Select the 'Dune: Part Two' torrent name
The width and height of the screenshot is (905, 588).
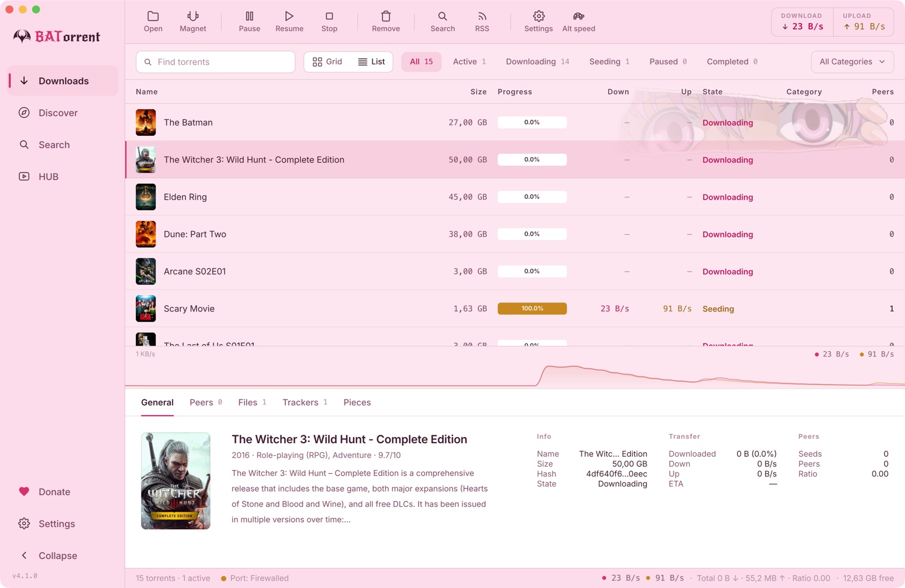coord(195,234)
